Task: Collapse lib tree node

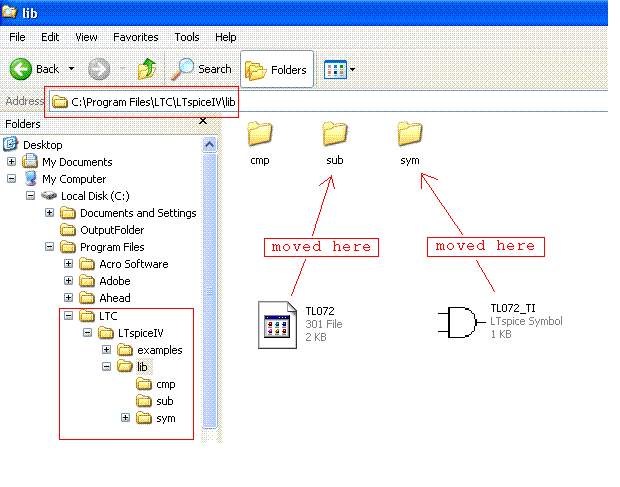Action: pos(106,367)
